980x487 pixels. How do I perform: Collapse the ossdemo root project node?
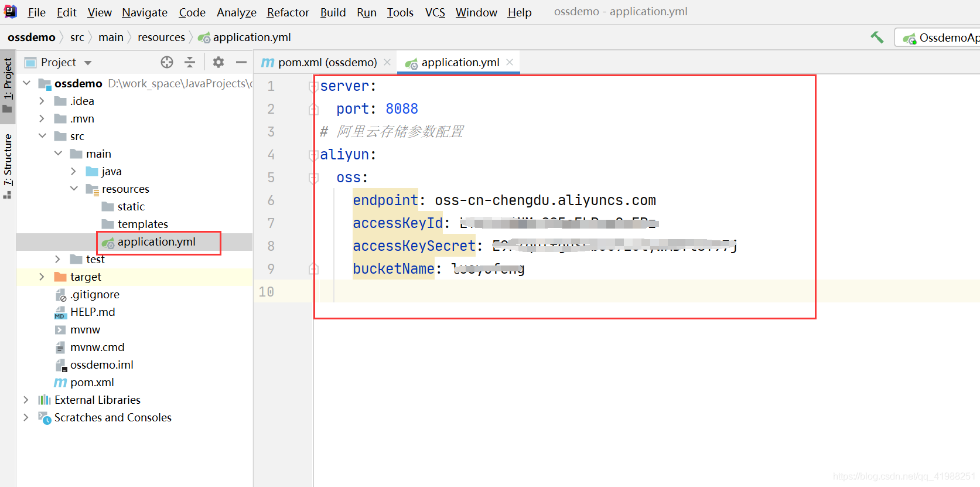26,83
